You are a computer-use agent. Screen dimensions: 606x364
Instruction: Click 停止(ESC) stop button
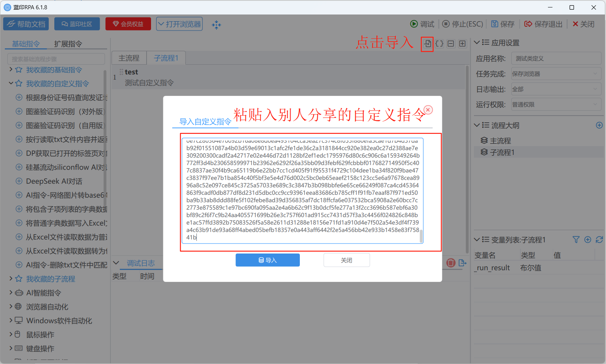click(462, 24)
